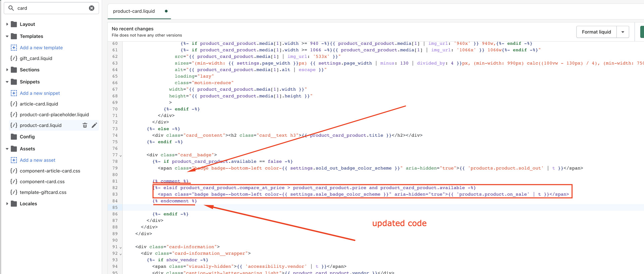The width and height of the screenshot is (644, 274).
Task: Collapse the Assets folder arrow
Action: coord(7,149)
